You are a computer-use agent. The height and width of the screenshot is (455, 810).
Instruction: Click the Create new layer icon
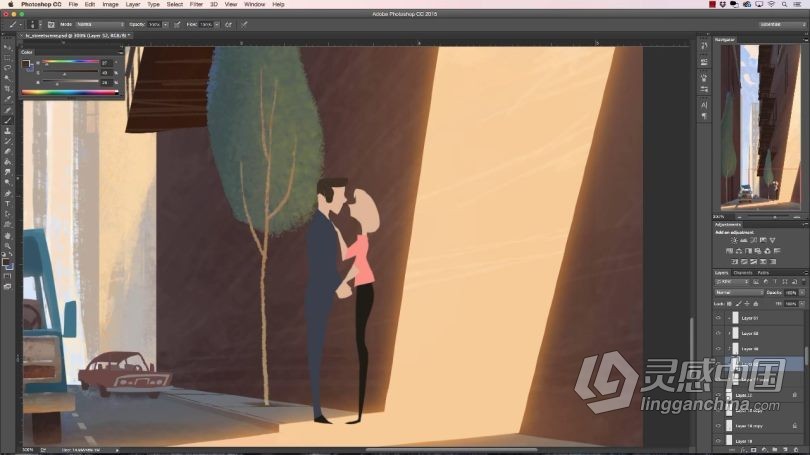(x=786, y=450)
